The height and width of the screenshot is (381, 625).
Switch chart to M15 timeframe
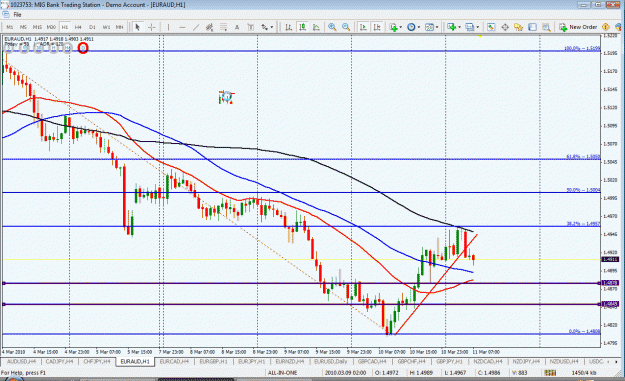click(x=37, y=27)
